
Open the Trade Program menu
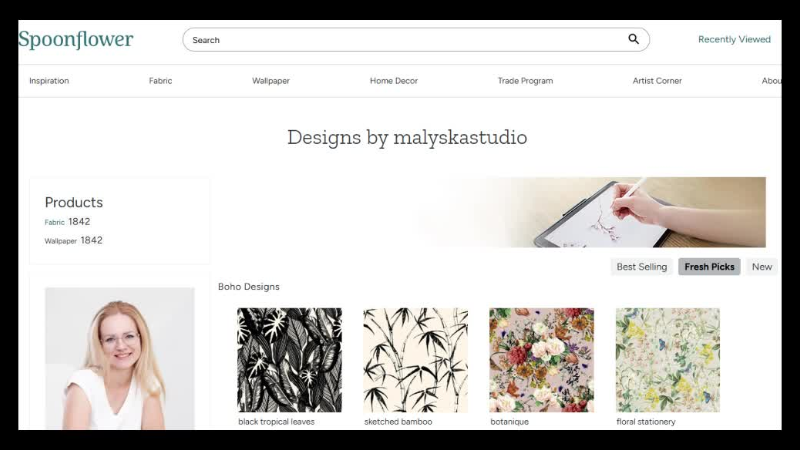tap(525, 81)
